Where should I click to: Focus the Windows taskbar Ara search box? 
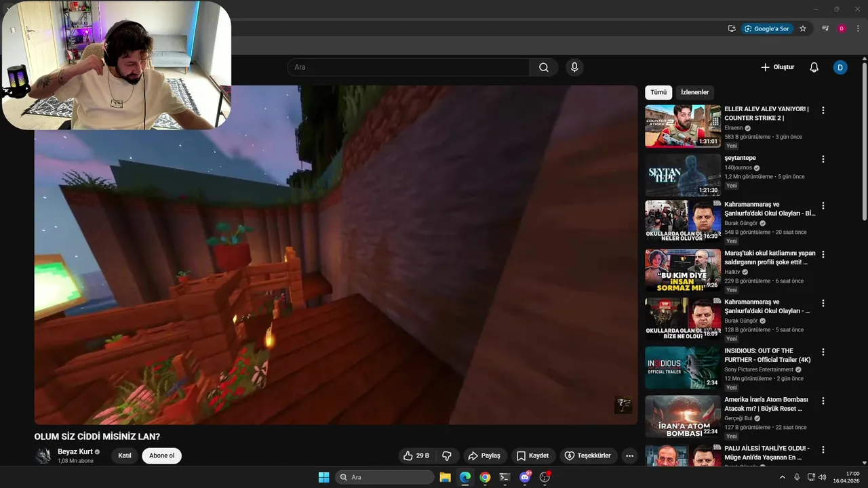pyautogui.click(x=384, y=477)
